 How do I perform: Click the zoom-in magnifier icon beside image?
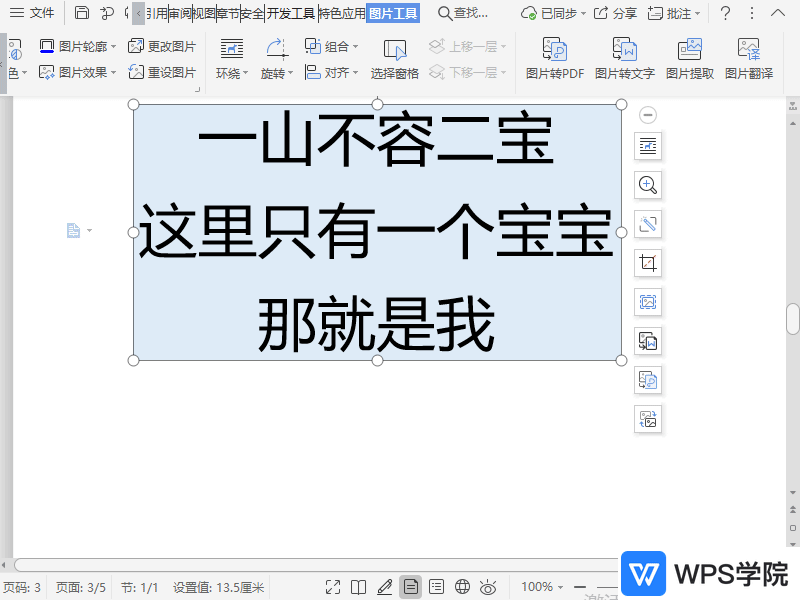pyautogui.click(x=648, y=185)
